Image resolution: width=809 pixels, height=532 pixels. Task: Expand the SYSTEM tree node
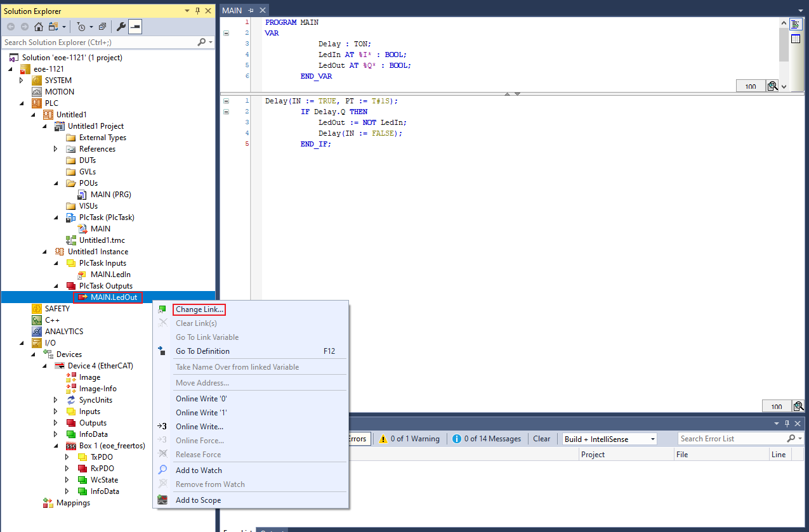click(22, 81)
